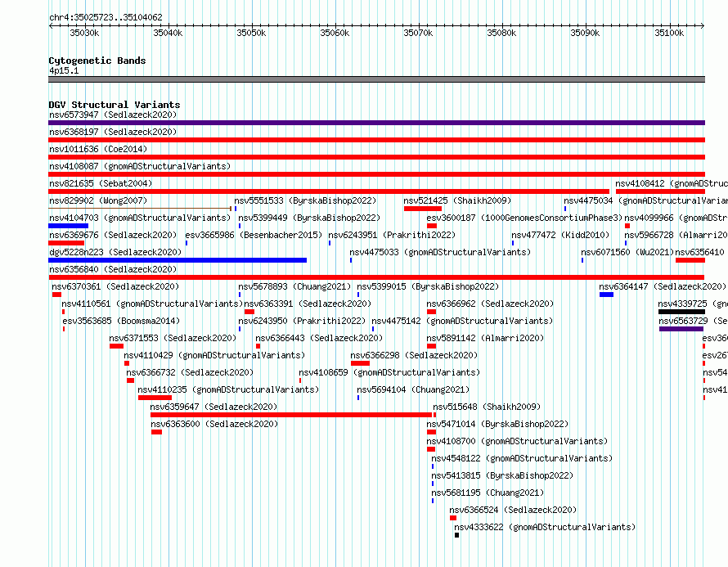Open nsv6366732 (Sedlazeck2020) label
The width and height of the screenshot is (728, 567).
click(190, 372)
